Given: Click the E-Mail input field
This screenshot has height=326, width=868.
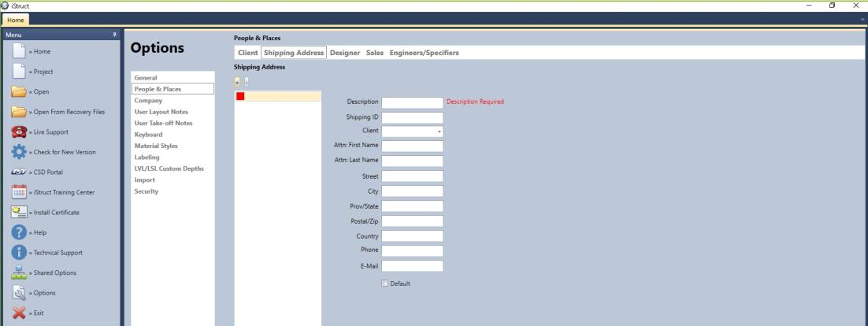Looking at the screenshot, I should pyautogui.click(x=413, y=265).
